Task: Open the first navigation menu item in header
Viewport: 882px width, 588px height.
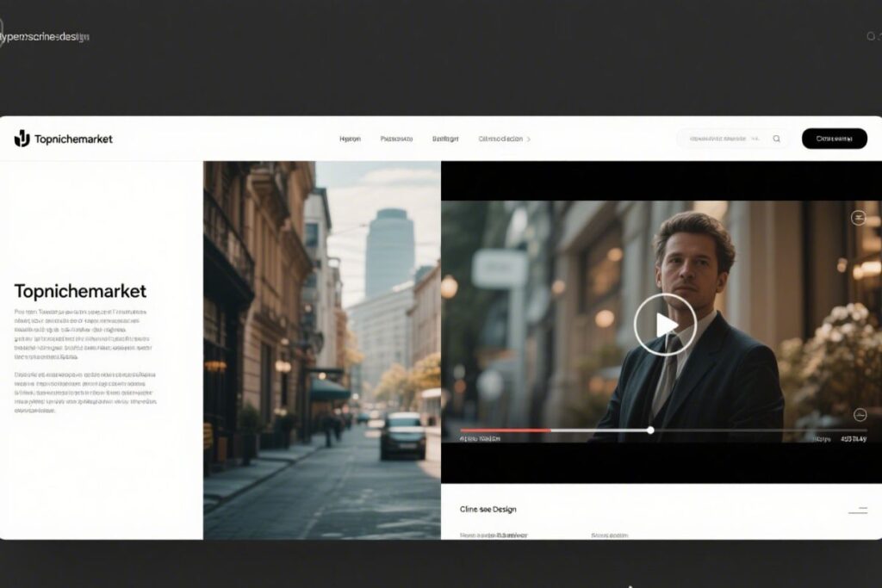Action: [x=350, y=139]
